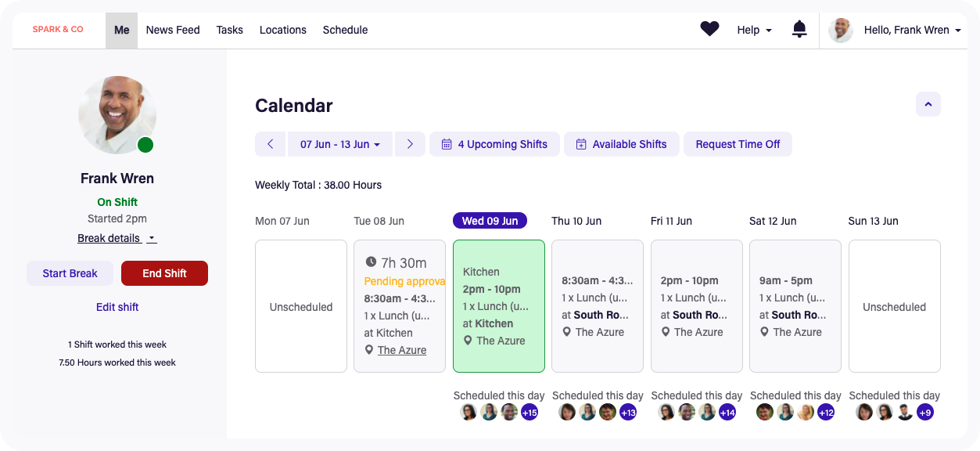The image size is (980, 451).
Task: Open the 4 Upcoming Shifts button
Action: [x=494, y=144]
